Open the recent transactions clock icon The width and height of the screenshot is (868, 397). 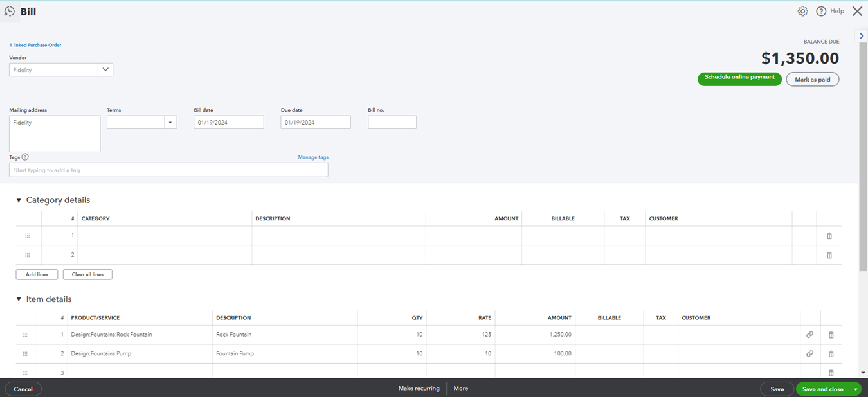tap(9, 12)
